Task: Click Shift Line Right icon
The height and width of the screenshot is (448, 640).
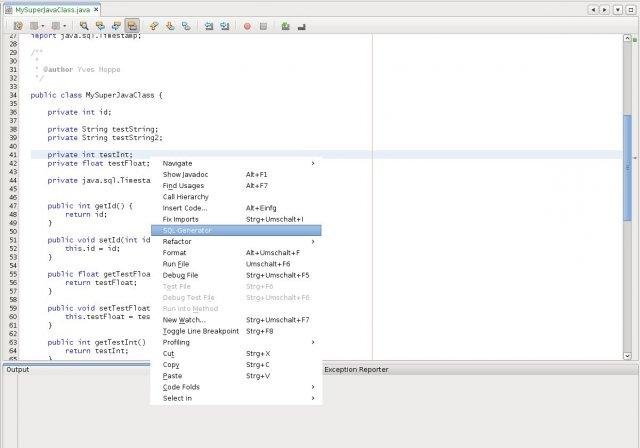Action: (225, 26)
